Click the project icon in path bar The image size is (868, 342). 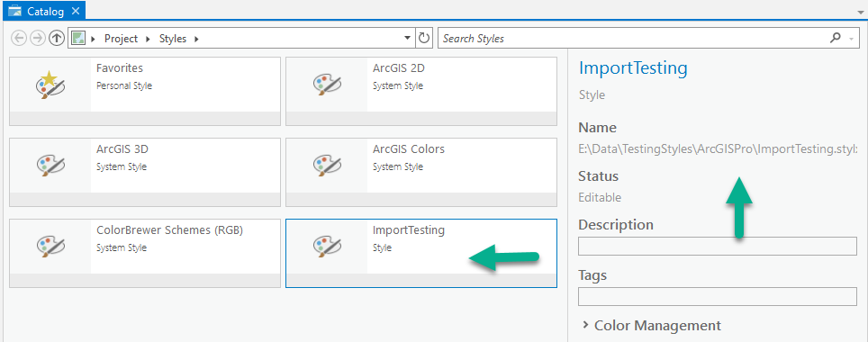pos(78,38)
